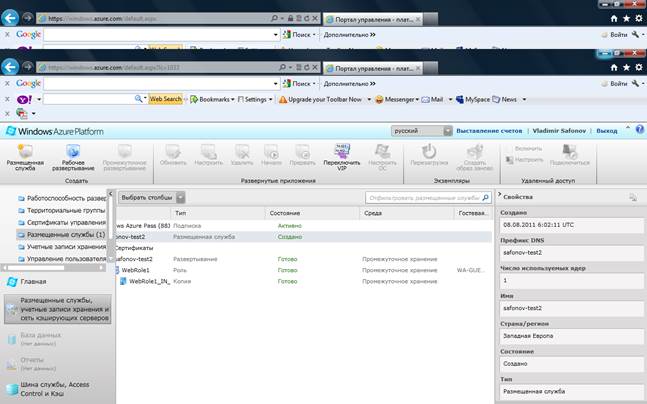Open Favorites star in front browser window
The height and width of the screenshot is (404, 647).
coord(626,67)
